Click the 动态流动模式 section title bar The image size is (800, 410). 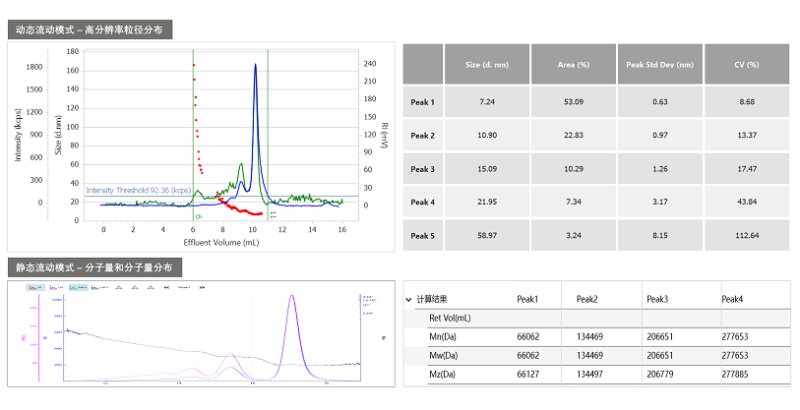(91, 29)
